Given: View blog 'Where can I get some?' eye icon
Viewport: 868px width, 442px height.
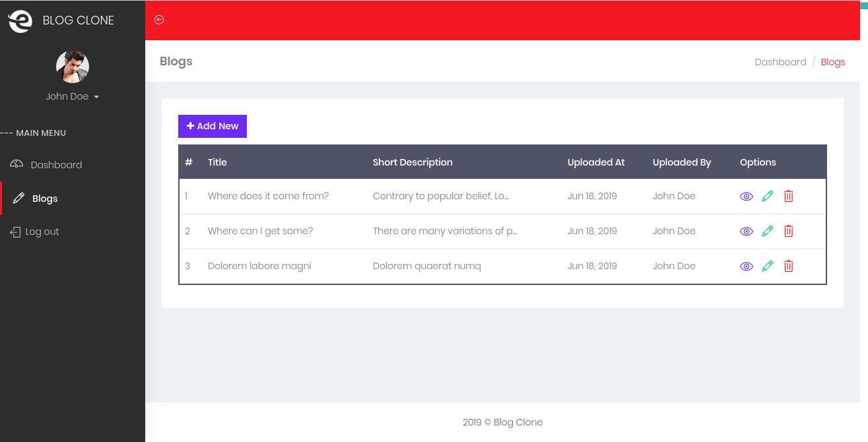Looking at the screenshot, I should click(x=747, y=232).
